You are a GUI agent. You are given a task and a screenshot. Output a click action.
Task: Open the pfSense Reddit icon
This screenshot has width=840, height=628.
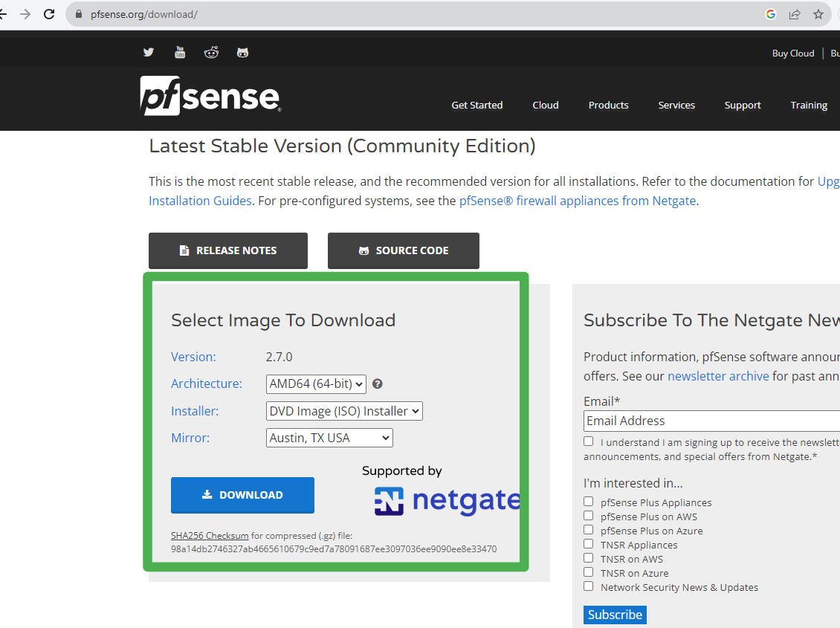point(211,53)
